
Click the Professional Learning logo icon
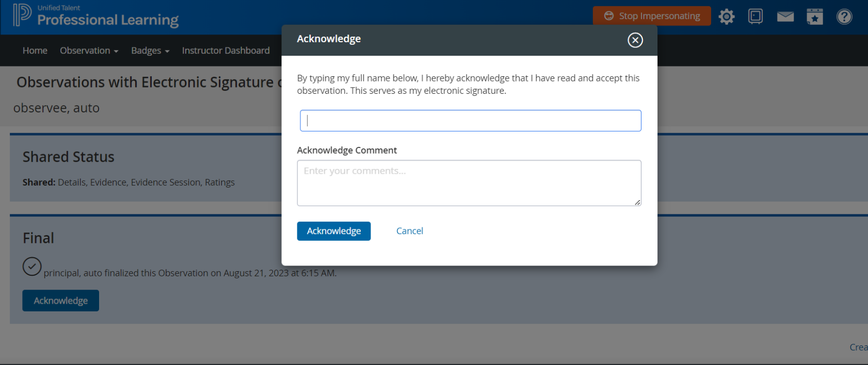pyautogui.click(x=22, y=15)
